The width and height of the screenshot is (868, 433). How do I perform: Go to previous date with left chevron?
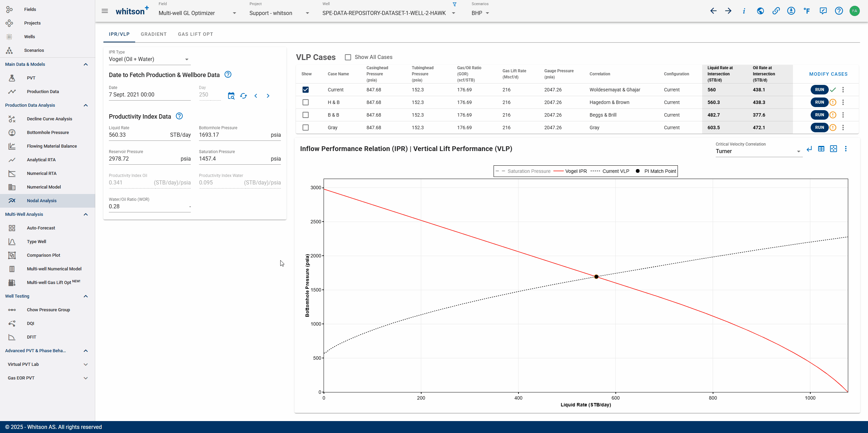256,96
